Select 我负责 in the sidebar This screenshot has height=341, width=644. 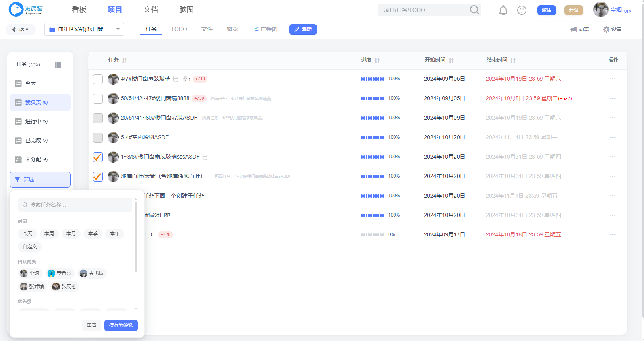coord(40,103)
